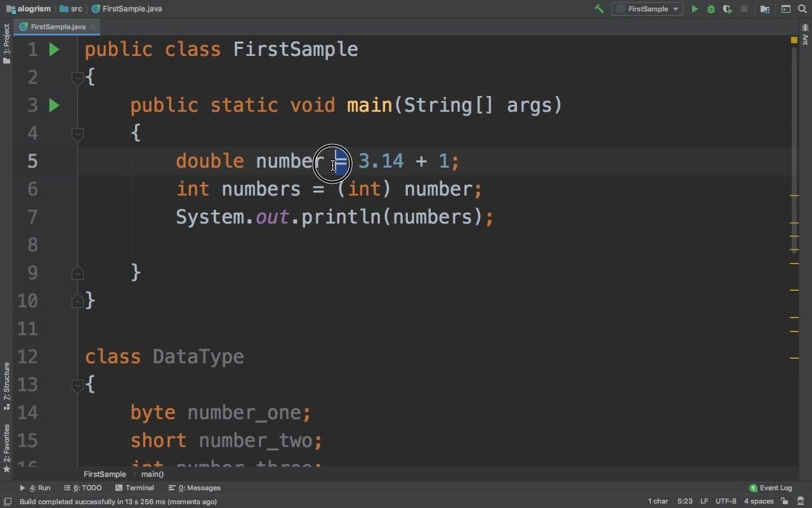The image size is (812, 508).
Task: Open the Terminal tool window
Action: (x=134, y=488)
